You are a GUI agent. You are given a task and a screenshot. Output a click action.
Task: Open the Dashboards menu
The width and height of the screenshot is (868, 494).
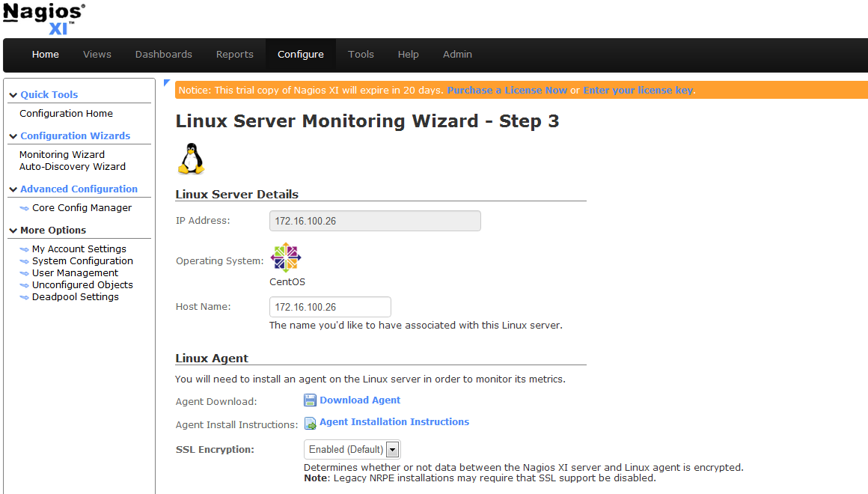163,55
